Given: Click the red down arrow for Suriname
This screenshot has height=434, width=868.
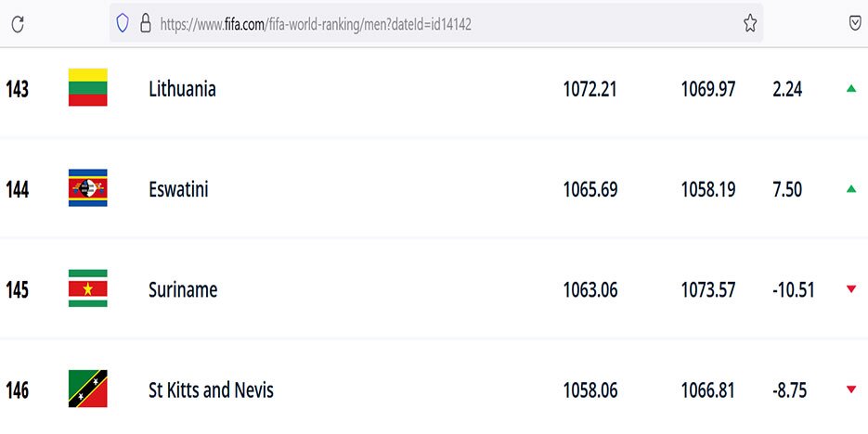Looking at the screenshot, I should [850, 289].
